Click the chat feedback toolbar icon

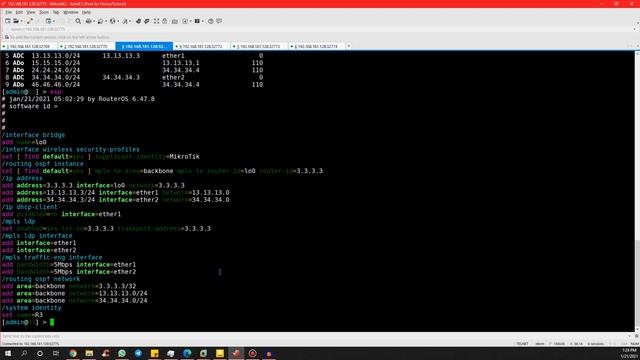(x=219, y=21)
